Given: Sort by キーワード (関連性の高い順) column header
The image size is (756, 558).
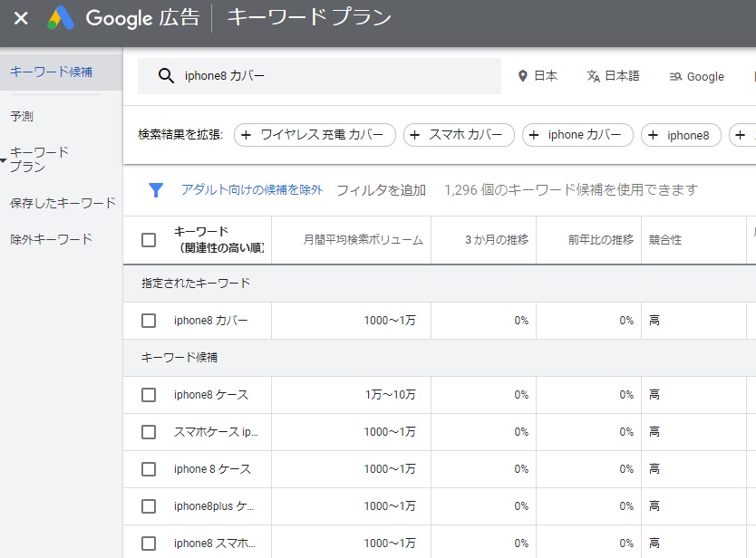Looking at the screenshot, I should pyautogui.click(x=218, y=239).
